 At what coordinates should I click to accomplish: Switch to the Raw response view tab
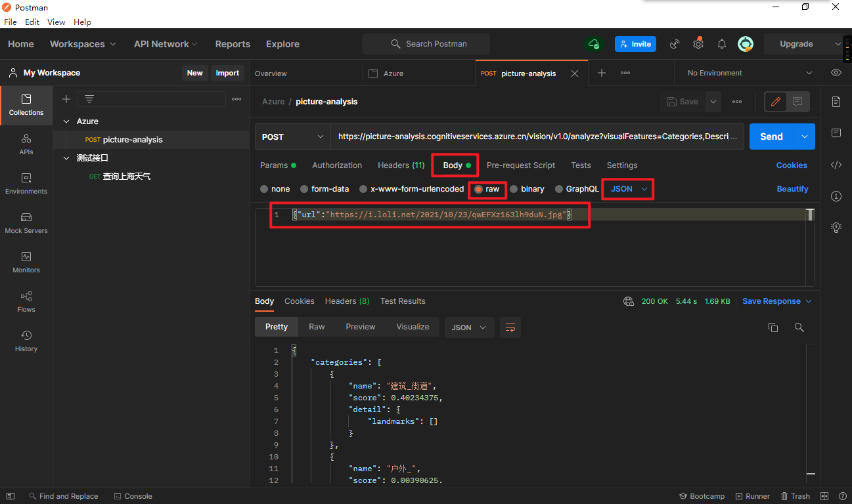(x=317, y=327)
